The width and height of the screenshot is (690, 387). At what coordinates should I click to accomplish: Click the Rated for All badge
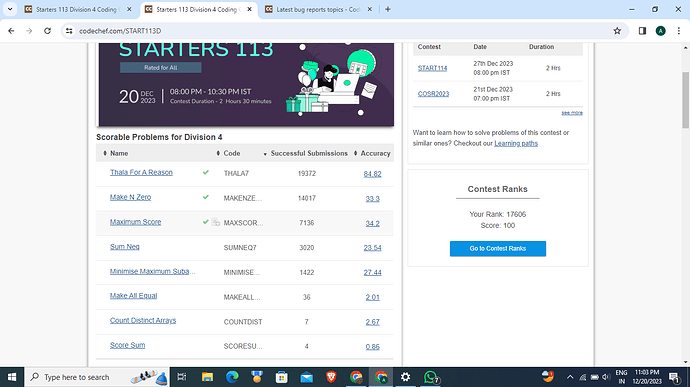point(161,67)
